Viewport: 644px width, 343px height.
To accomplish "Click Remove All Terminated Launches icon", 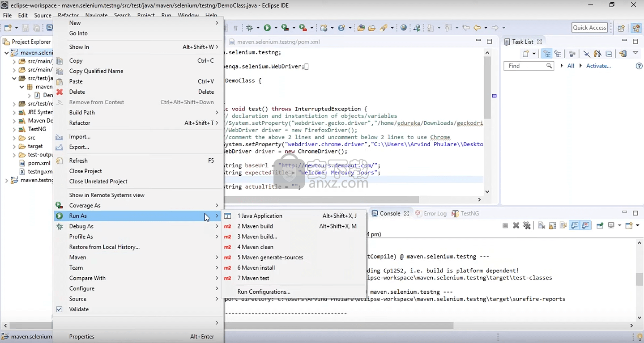I will pos(527,225).
